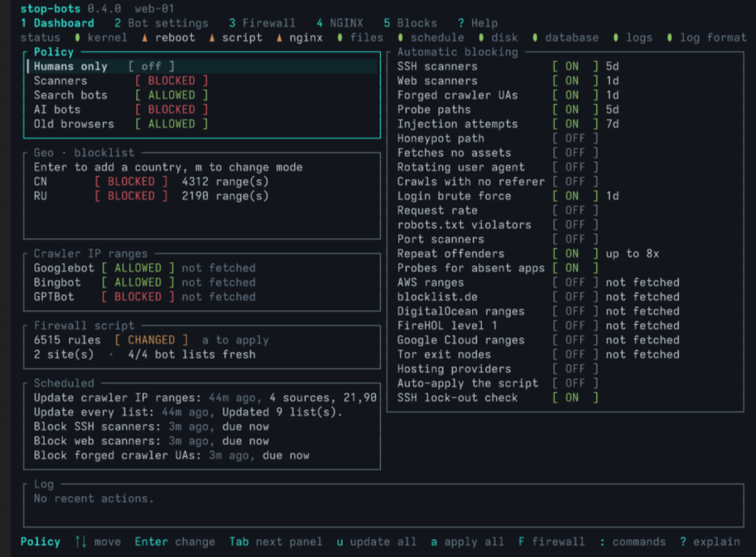Toggle CN country BLOCKED state
Image resolution: width=756 pixels, height=557 pixels.
pyautogui.click(x=131, y=182)
